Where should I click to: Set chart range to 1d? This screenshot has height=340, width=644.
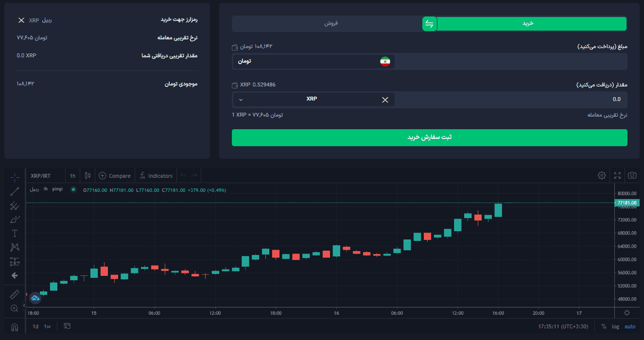(x=35, y=326)
